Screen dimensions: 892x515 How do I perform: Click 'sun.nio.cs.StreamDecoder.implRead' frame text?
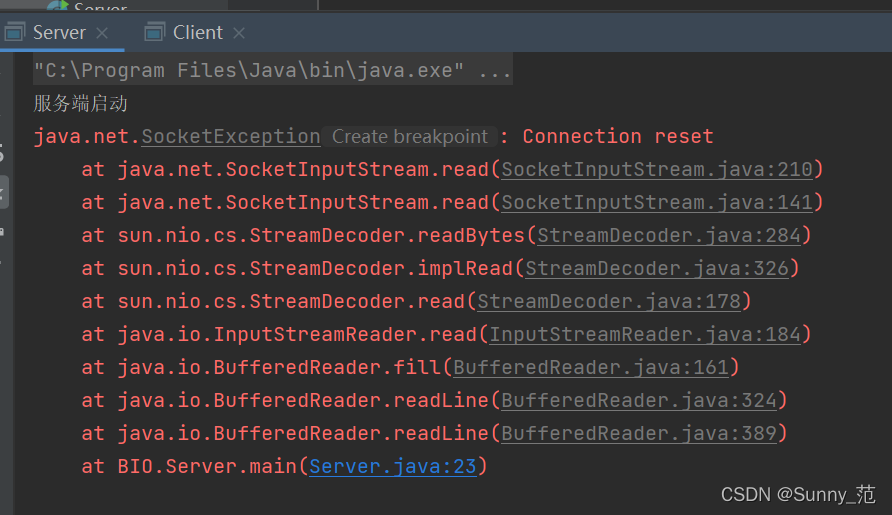tap(315, 269)
